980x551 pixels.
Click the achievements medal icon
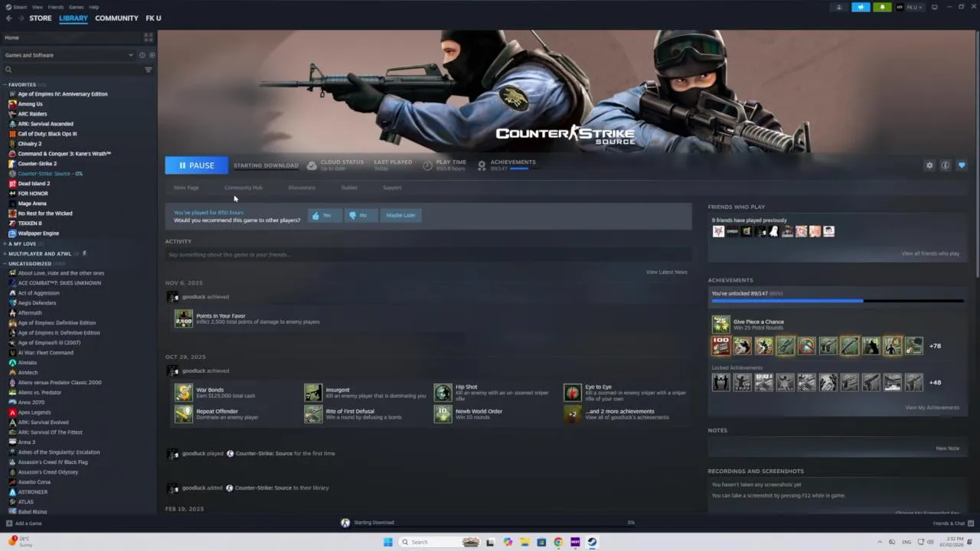[482, 165]
